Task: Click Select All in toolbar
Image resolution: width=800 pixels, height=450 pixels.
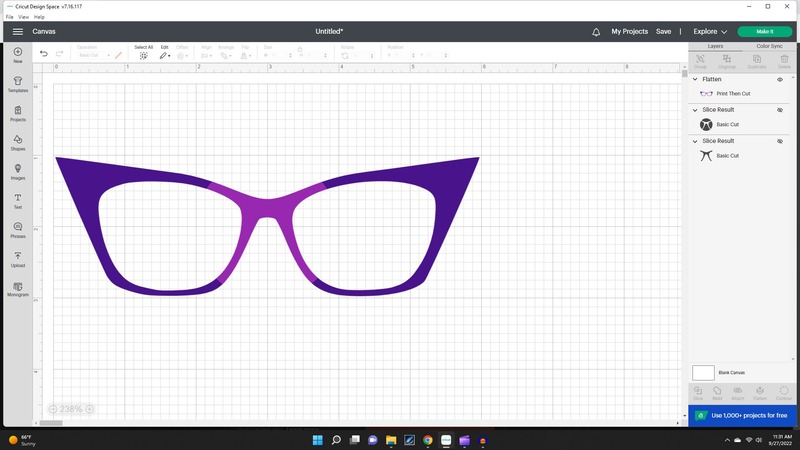Action: [x=144, y=53]
